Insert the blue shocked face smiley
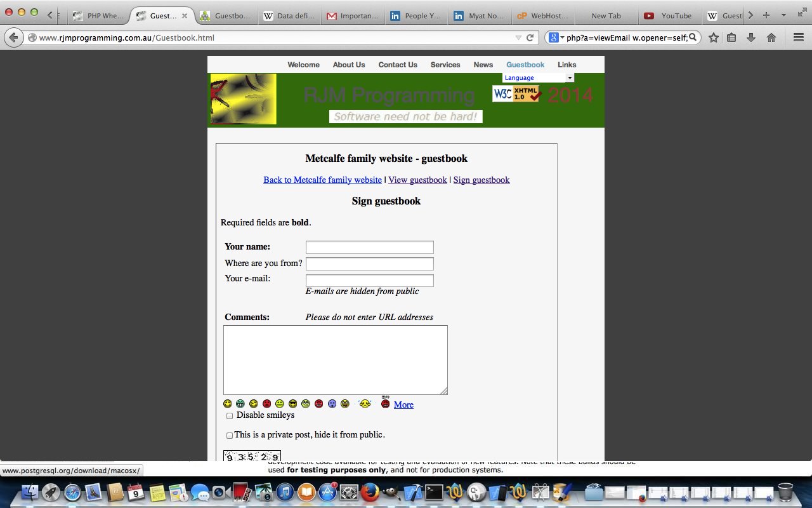Image resolution: width=812 pixels, height=508 pixels. tap(332, 403)
